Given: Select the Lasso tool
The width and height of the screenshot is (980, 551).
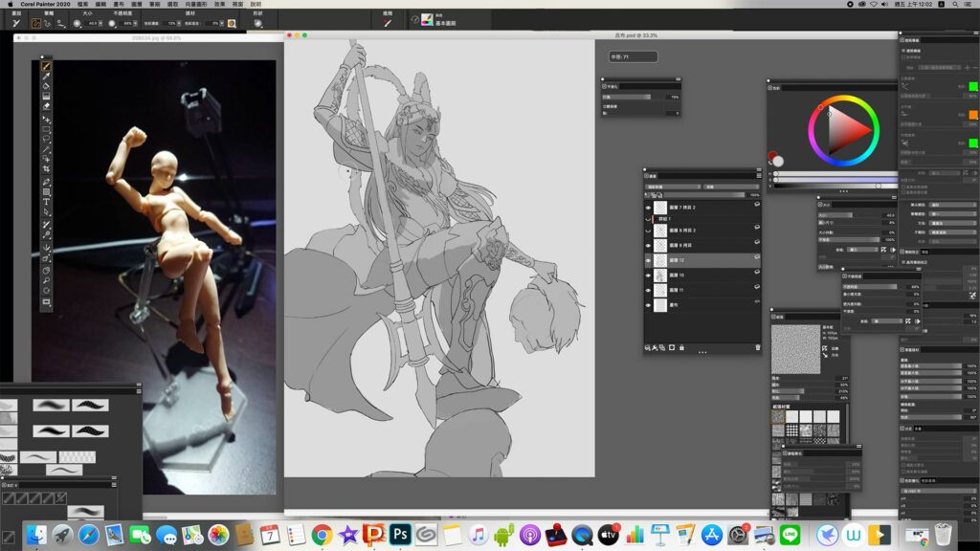Looking at the screenshot, I should click(x=46, y=140).
